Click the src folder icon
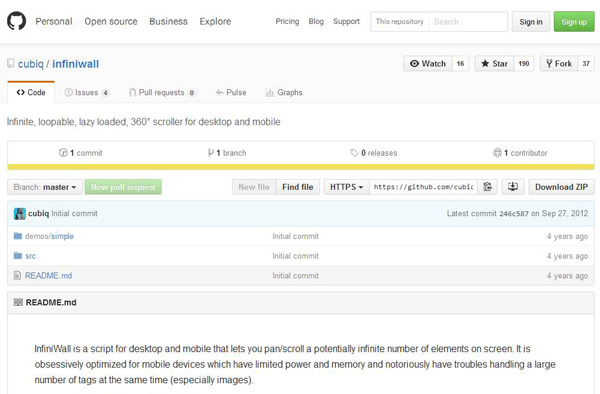The width and height of the screenshot is (600, 394). click(18, 256)
